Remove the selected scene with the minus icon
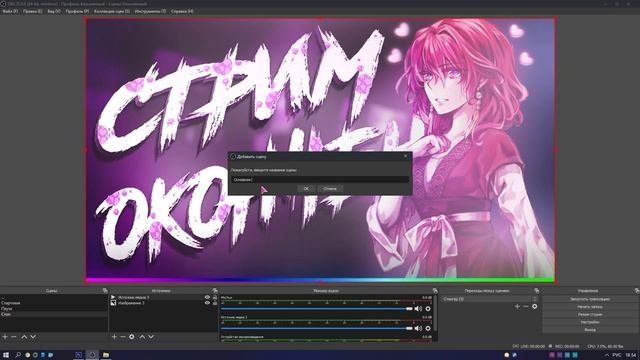 click(13, 337)
